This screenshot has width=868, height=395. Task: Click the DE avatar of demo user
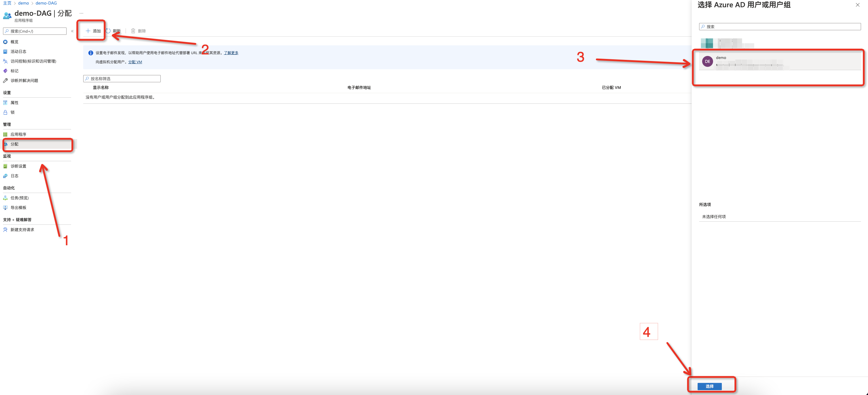tap(707, 62)
